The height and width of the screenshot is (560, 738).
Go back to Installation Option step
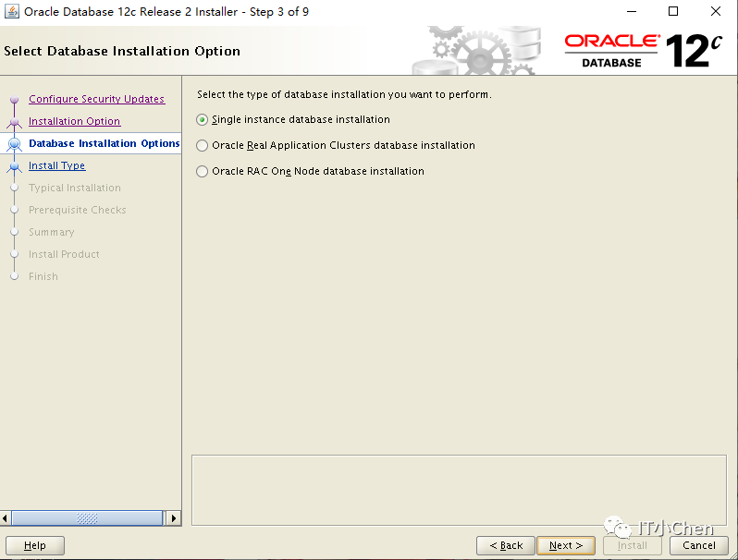[74, 121]
